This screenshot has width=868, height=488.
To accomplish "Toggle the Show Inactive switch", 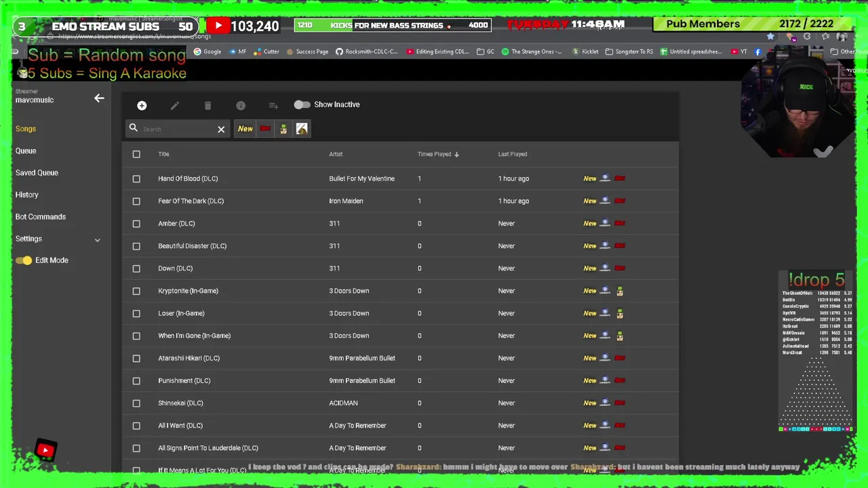I will [302, 104].
